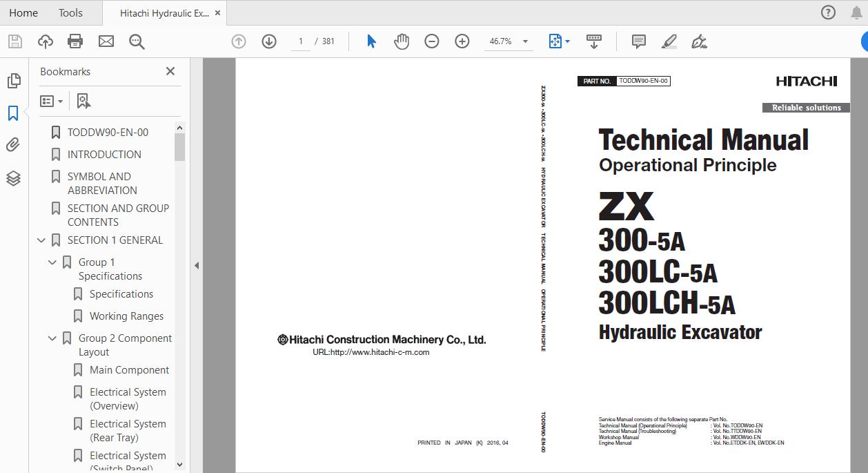
Task: Open the Find text magnifier tool
Action: (137, 41)
